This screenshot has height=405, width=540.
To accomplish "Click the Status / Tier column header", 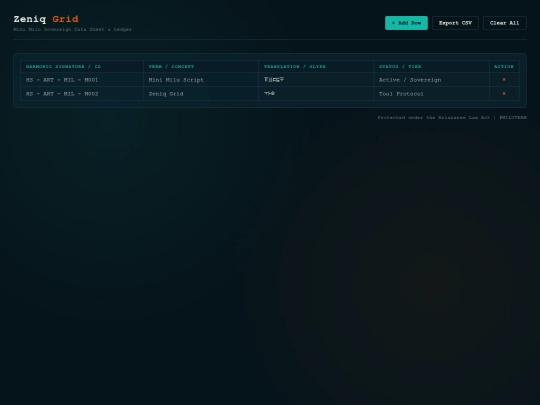I will 432,66.
